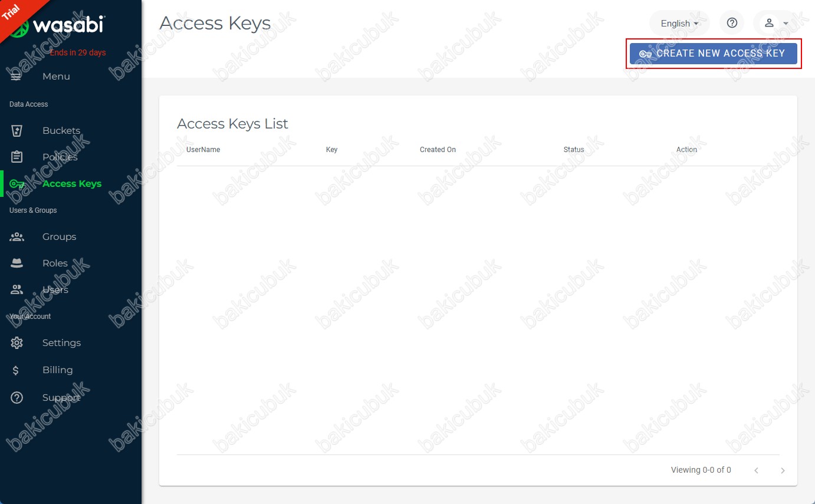
Task: Click the Policies clipboard icon
Action: [17, 157]
